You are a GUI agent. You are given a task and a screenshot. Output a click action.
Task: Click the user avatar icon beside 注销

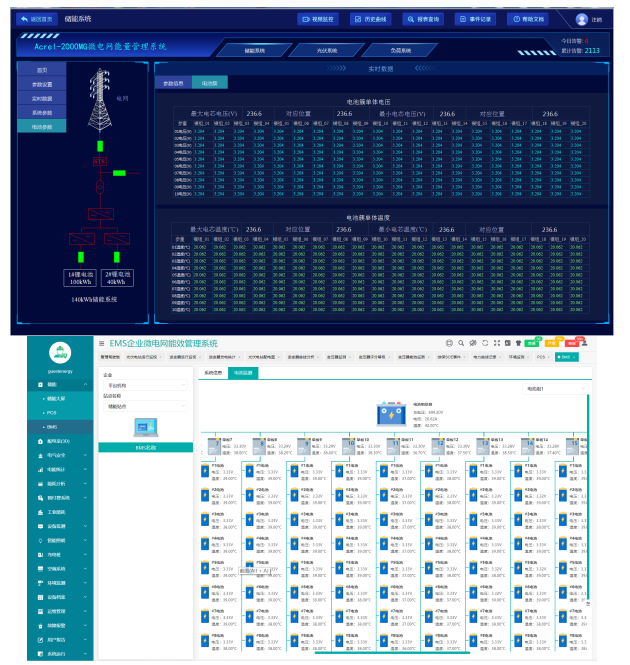(x=582, y=19)
